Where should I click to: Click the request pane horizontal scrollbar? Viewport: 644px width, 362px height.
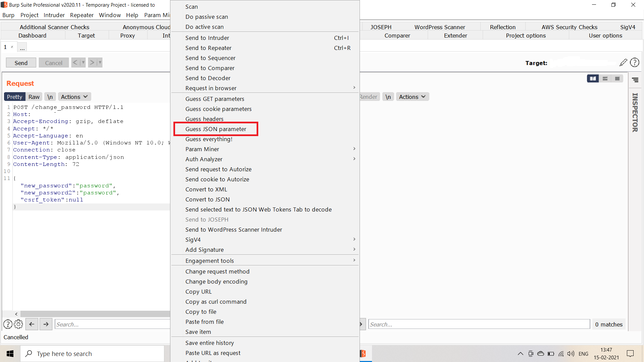(x=94, y=314)
